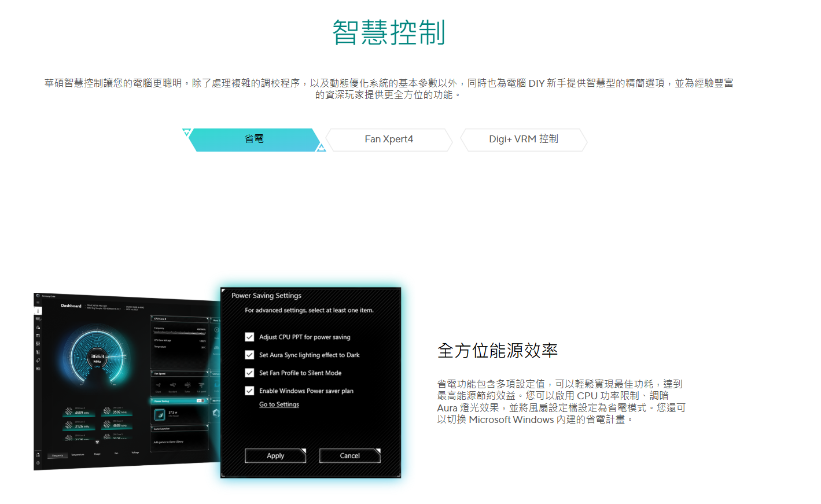Image resolution: width=821 pixels, height=504 pixels.
Task: Select the Full speed fan icon
Action: pyautogui.click(x=201, y=386)
